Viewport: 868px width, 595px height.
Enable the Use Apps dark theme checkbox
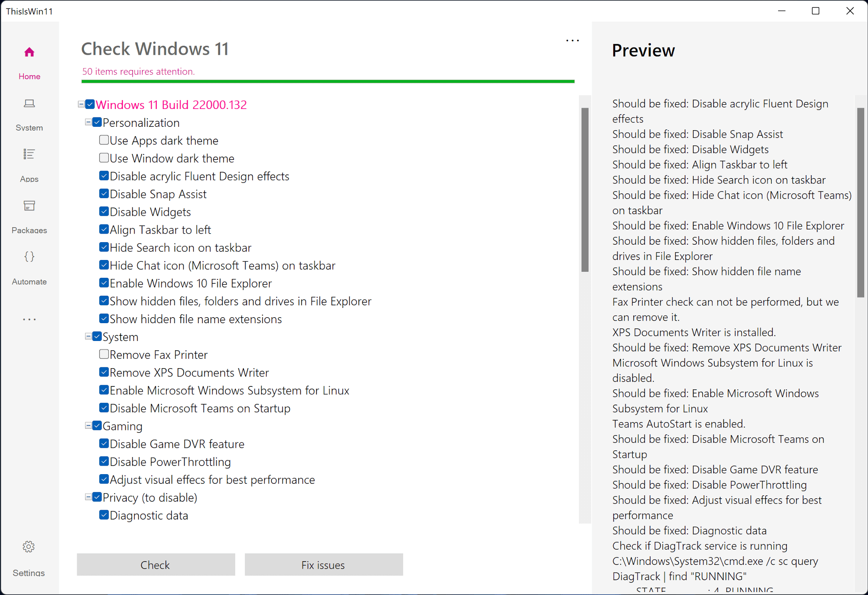tap(104, 140)
